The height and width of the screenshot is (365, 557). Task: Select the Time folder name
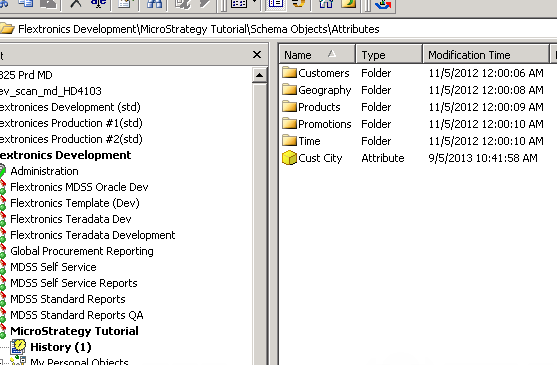coord(309,141)
